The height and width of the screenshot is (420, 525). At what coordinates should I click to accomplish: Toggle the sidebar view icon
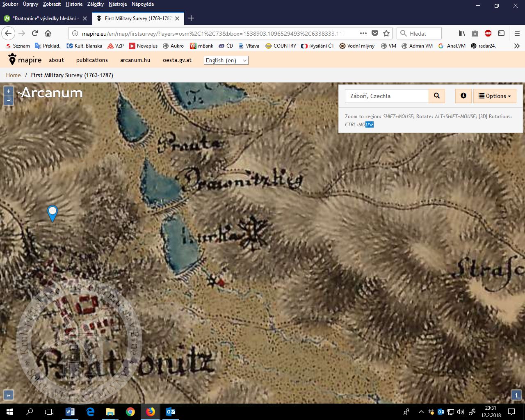501,33
